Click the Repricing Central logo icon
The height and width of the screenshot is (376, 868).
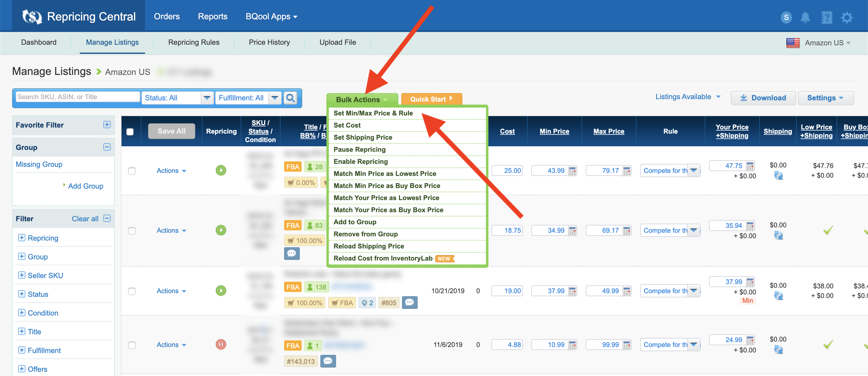[32, 17]
